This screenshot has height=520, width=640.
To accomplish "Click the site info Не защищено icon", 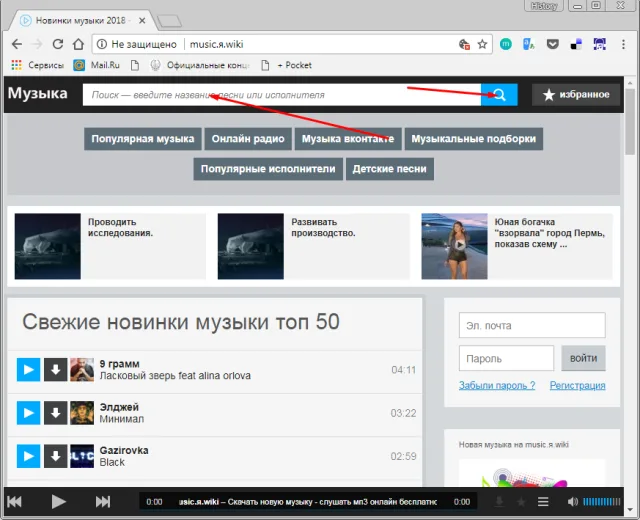I will tap(102, 44).
